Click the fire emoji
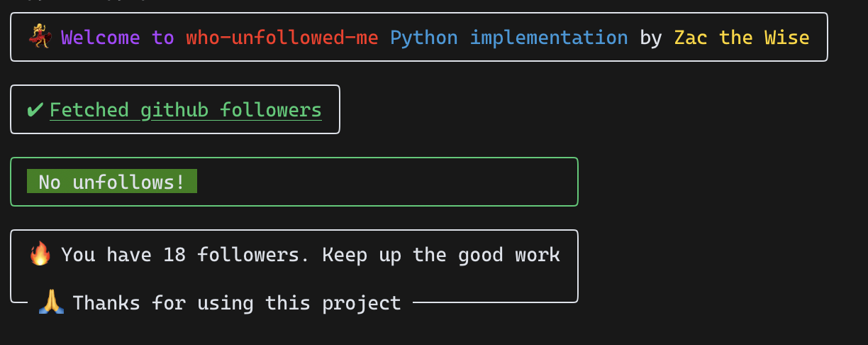This screenshot has width=868, height=345. point(40,254)
